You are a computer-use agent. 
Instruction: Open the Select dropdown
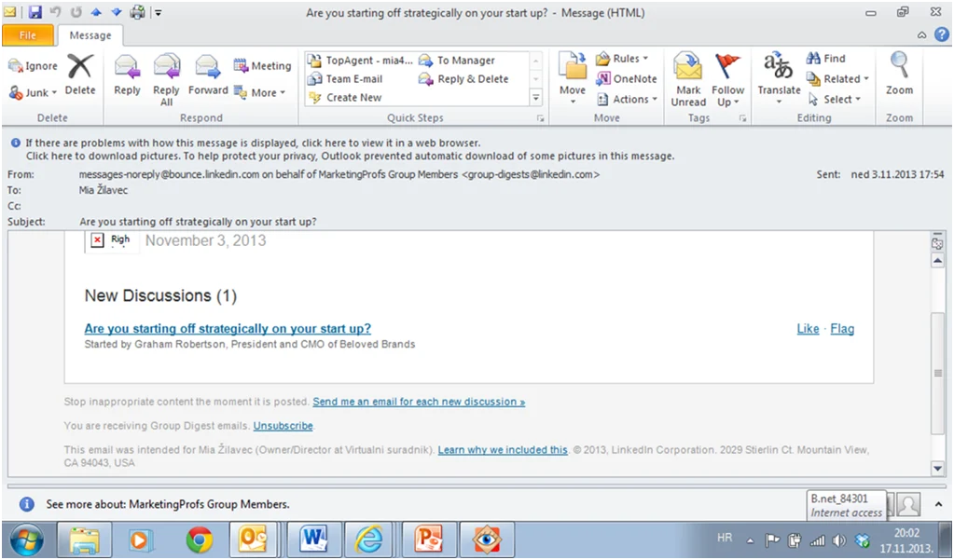click(834, 99)
